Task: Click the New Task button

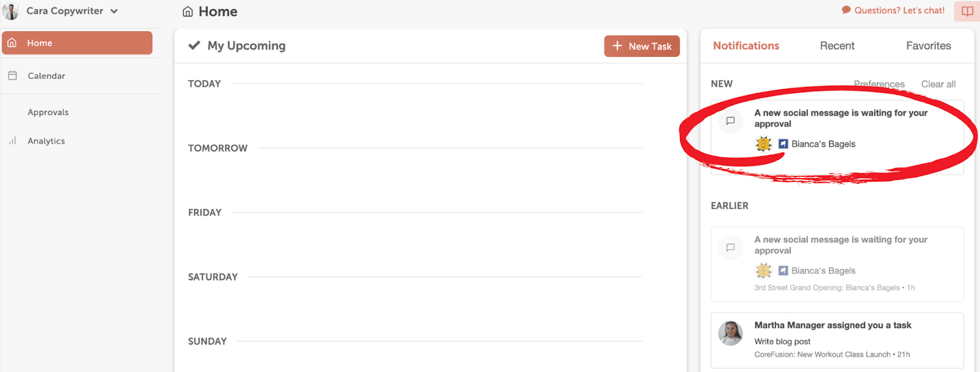Action: [x=641, y=46]
